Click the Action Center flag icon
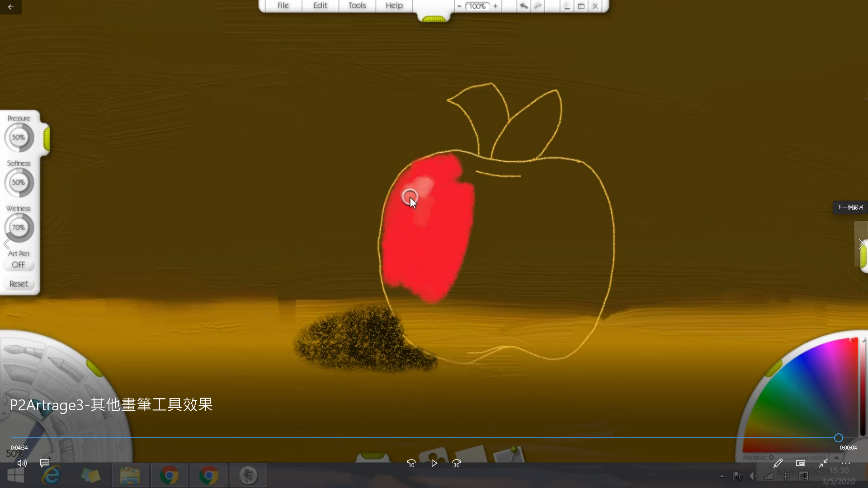The width and height of the screenshot is (868, 488). (x=737, y=476)
